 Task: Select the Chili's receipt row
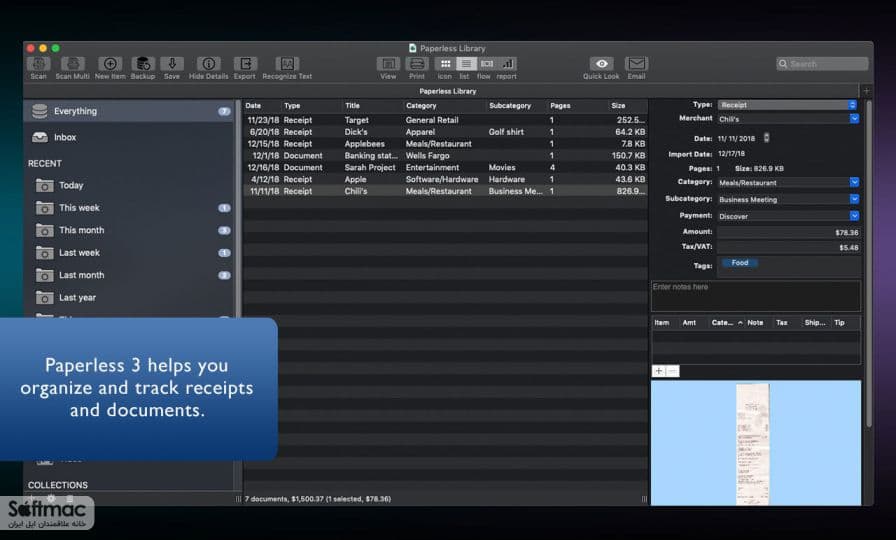[x=445, y=191]
